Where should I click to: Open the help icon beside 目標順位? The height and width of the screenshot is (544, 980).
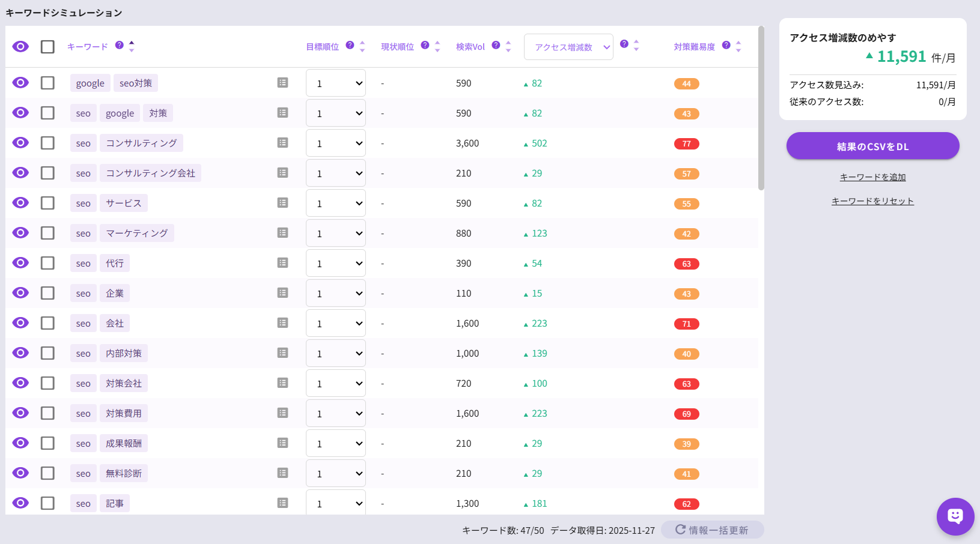pyautogui.click(x=350, y=44)
